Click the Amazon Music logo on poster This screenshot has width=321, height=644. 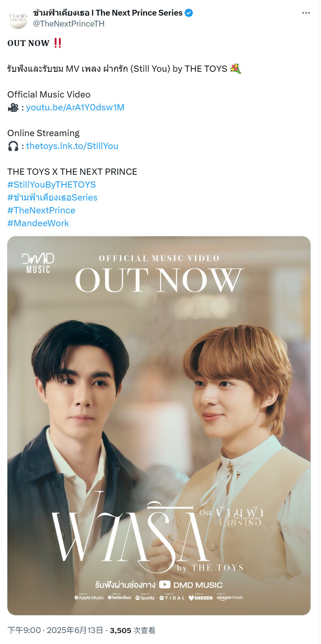[x=230, y=597]
